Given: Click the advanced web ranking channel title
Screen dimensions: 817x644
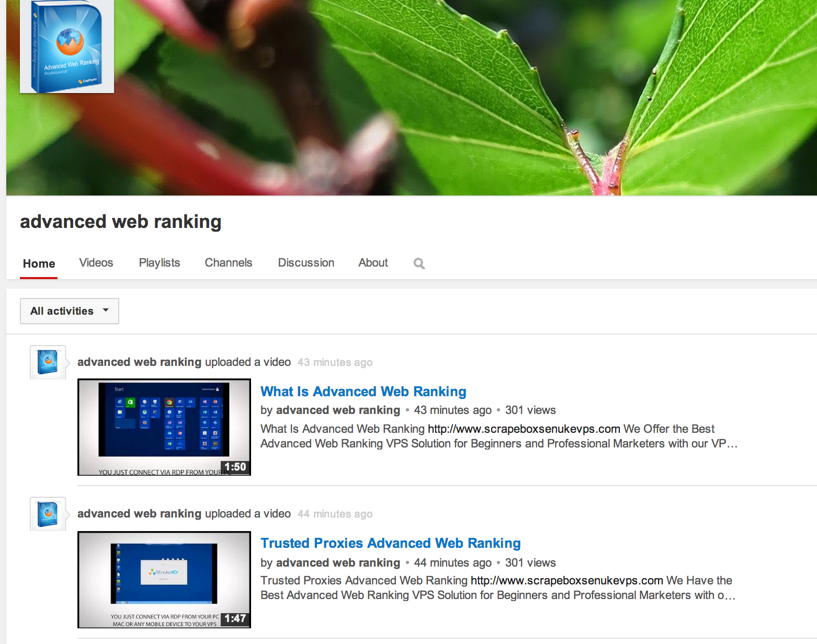Looking at the screenshot, I should click(x=121, y=222).
